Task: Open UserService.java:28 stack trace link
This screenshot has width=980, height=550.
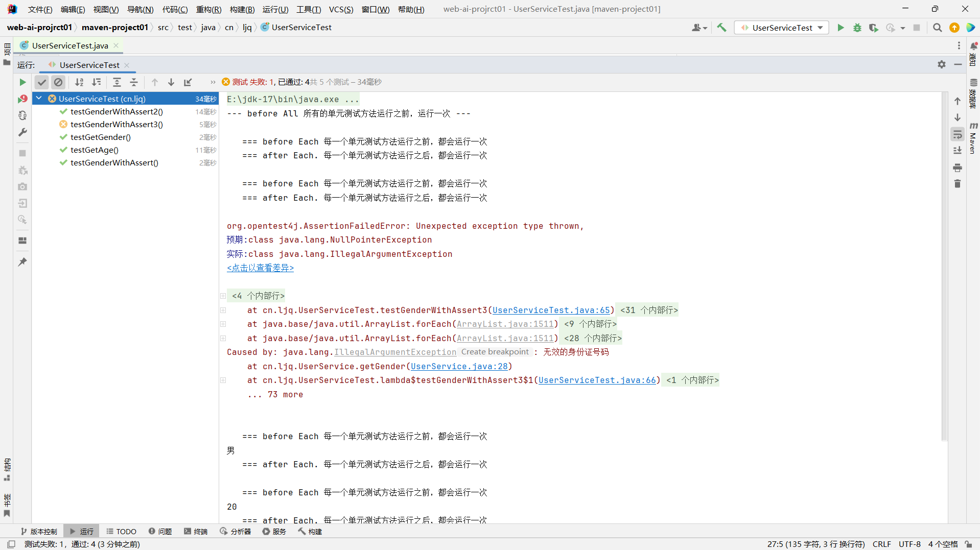Action: pyautogui.click(x=459, y=366)
